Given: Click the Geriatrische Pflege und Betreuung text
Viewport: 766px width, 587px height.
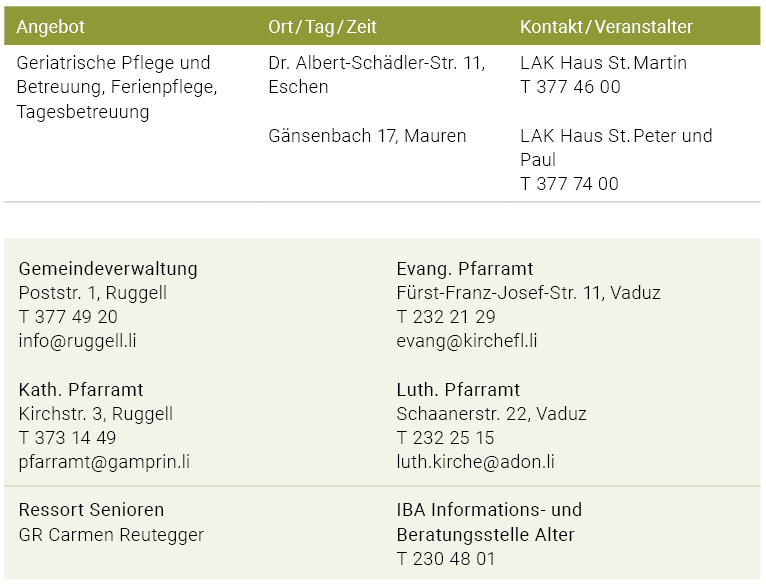Looking at the screenshot, I should (x=113, y=63).
